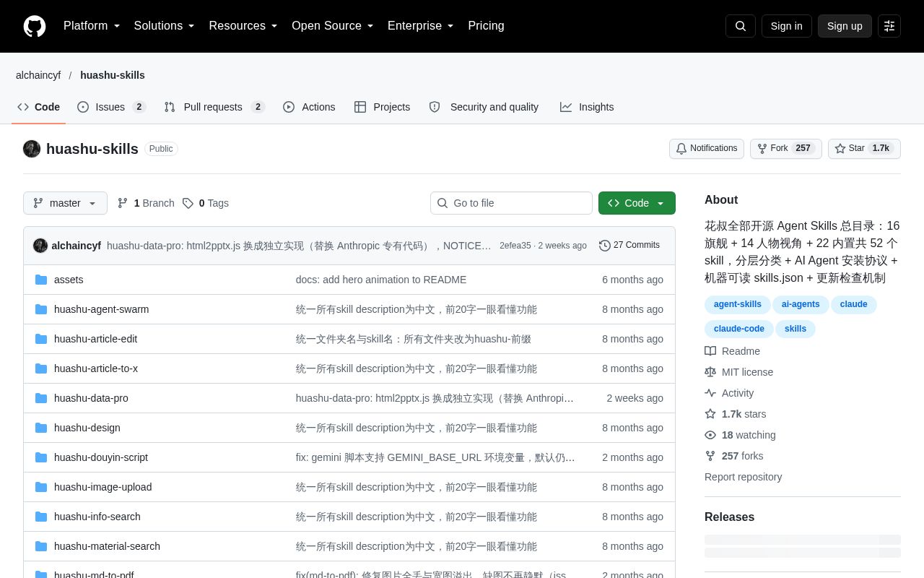Image resolution: width=924 pixels, height=578 pixels.
Task: Click the Pricing link in header
Action: pos(486,26)
